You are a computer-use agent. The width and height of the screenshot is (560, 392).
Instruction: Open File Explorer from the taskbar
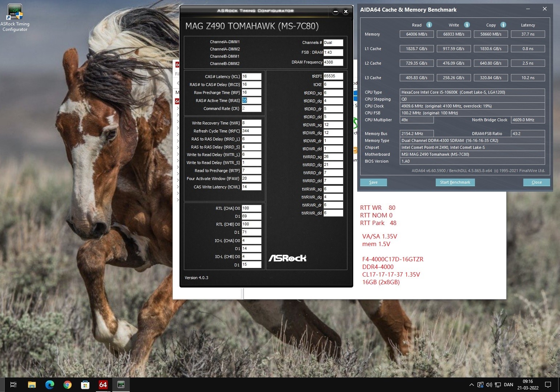point(32,385)
